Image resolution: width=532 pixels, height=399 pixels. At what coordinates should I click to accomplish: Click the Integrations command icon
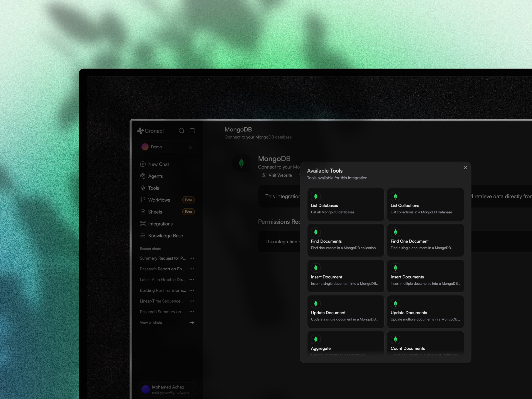[x=143, y=224]
